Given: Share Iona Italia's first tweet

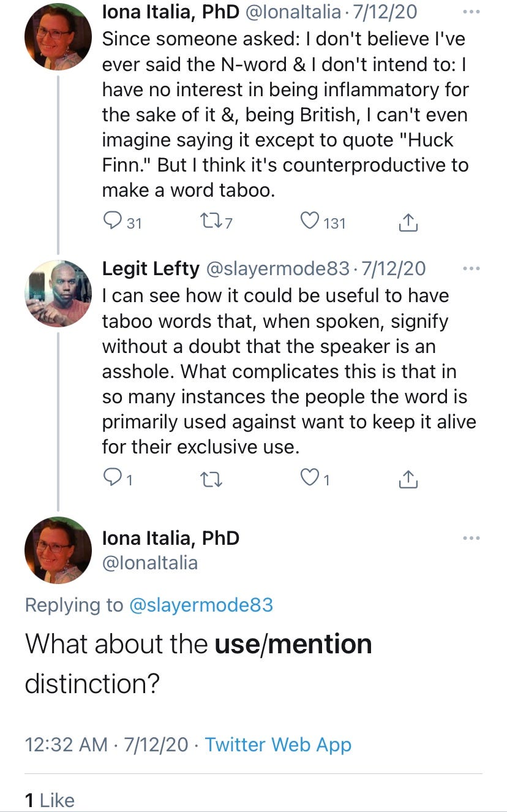Looking at the screenshot, I should (408, 223).
